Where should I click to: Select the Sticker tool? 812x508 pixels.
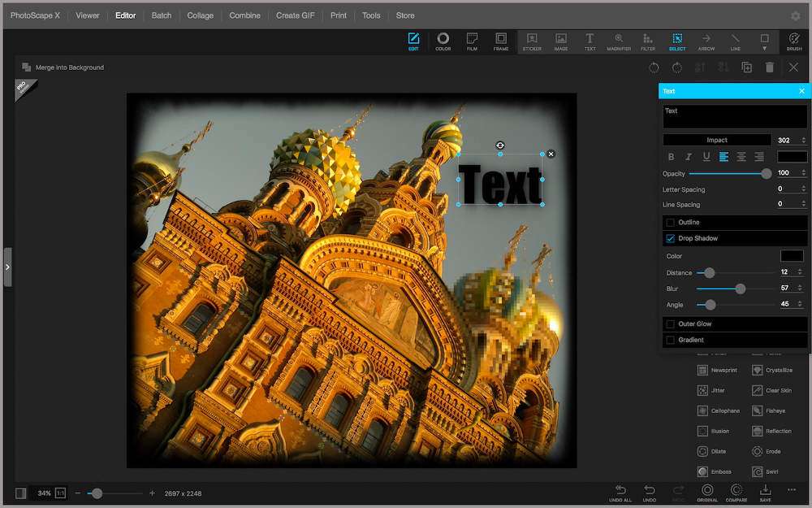pyautogui.click(x=532, y=41)
